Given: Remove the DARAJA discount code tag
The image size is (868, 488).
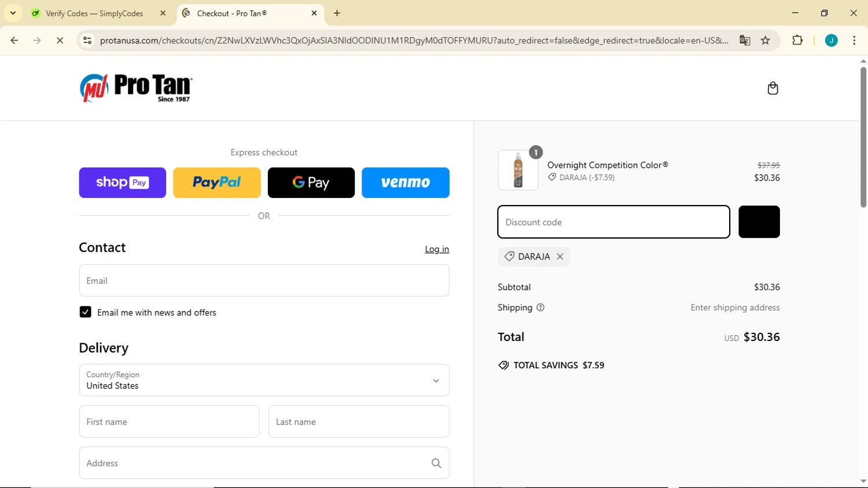Looking at the screenshot, I should pos(560,256).
